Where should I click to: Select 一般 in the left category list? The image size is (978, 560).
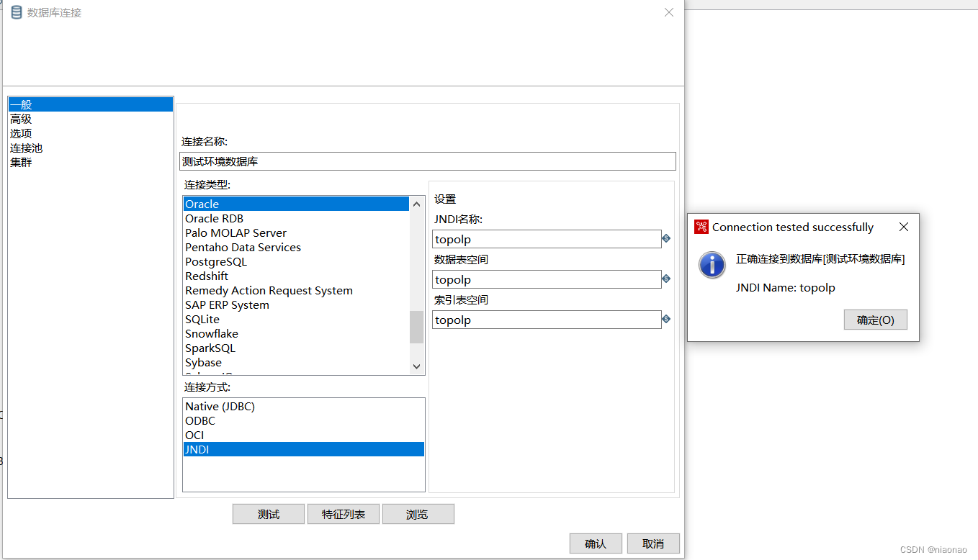click(x=91, y=104)
